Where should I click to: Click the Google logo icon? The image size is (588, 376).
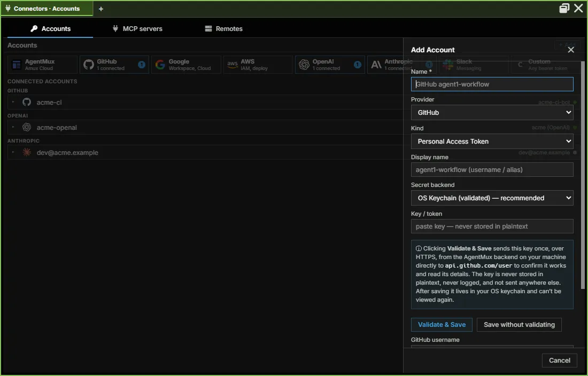(160, 65)
